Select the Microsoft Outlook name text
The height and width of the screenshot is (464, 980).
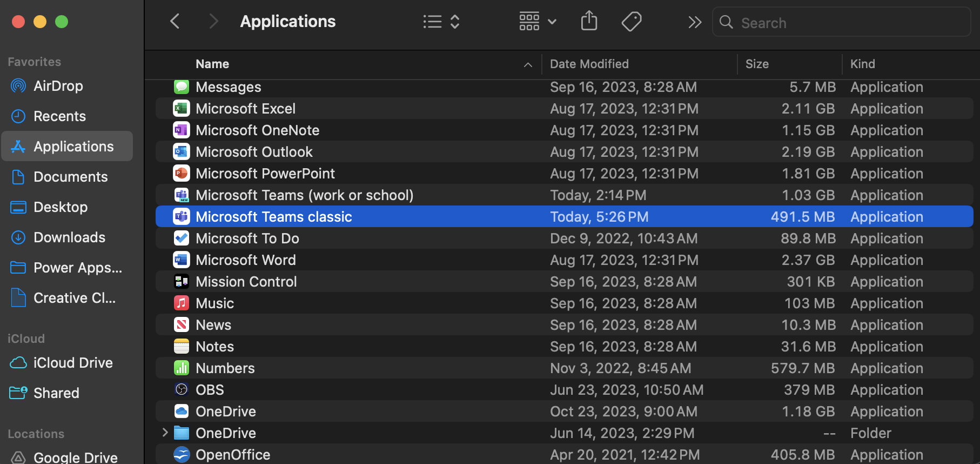coord(254,152)
